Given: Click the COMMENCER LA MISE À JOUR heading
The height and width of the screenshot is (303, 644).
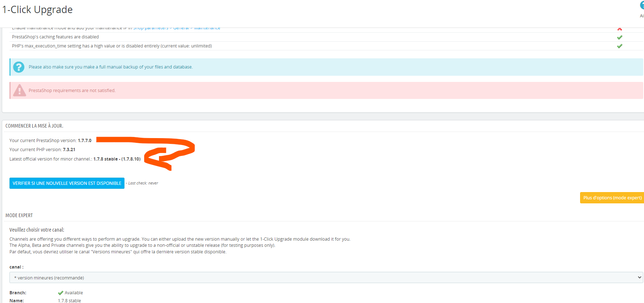Looking at the screenshot, I should pyautogui.click(x=34, y=126).
